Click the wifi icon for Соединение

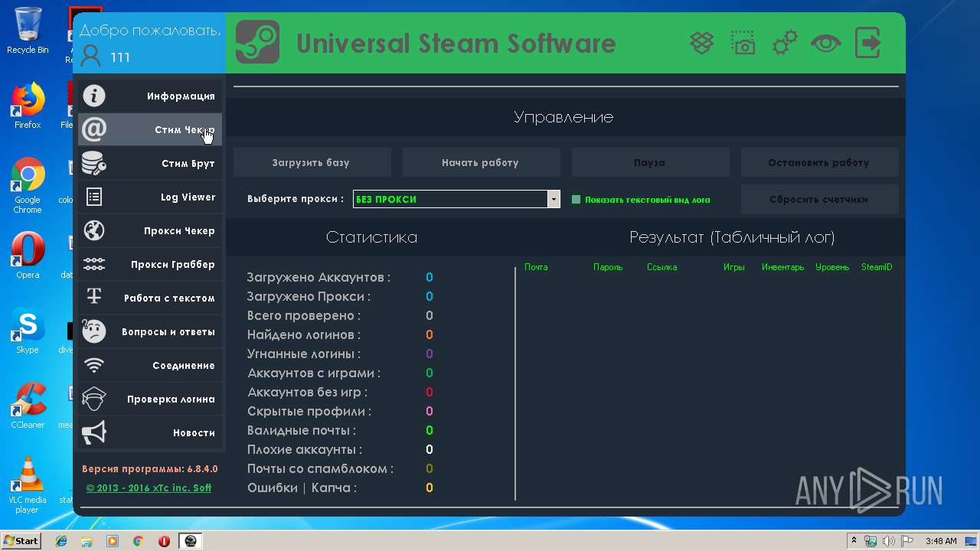click(94, 365)
